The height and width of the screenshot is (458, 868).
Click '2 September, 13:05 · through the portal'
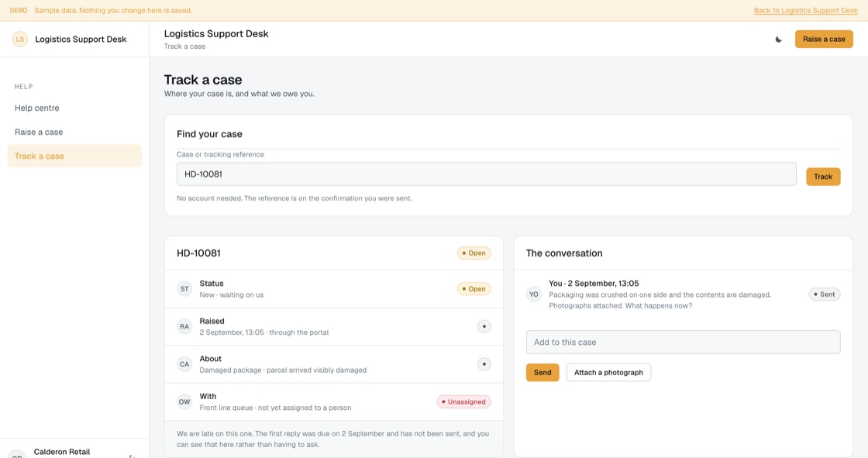click(x=264, y=332)
